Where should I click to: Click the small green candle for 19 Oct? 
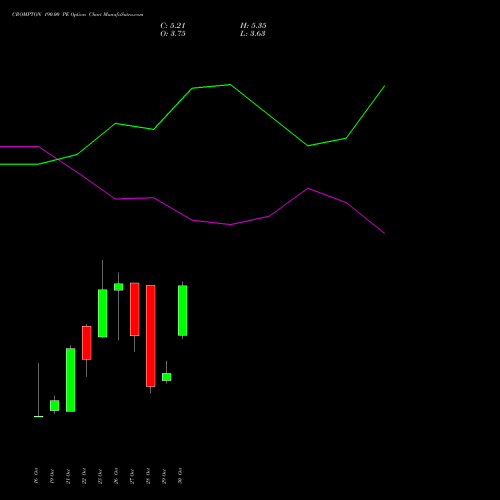tap(55, 405)
